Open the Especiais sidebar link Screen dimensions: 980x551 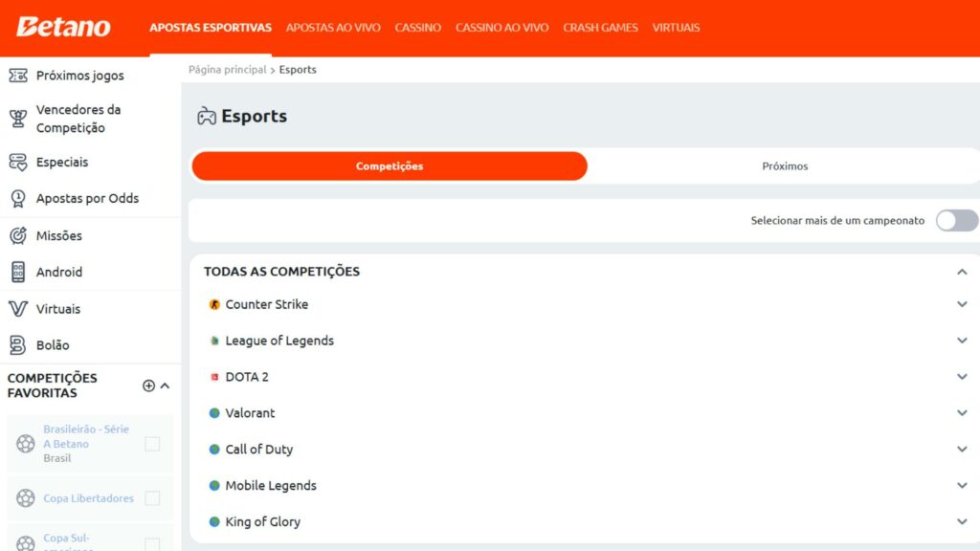(x=62, y=163)
